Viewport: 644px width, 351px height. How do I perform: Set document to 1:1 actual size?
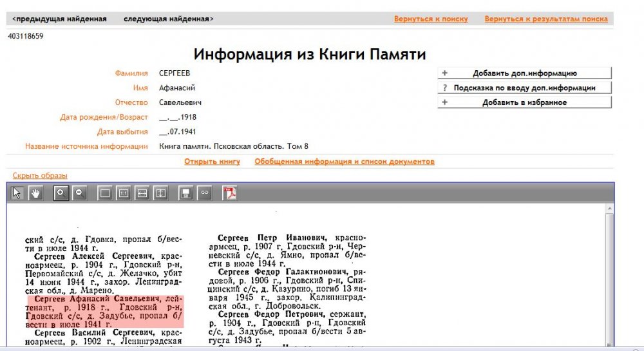[x=124, y=193]
